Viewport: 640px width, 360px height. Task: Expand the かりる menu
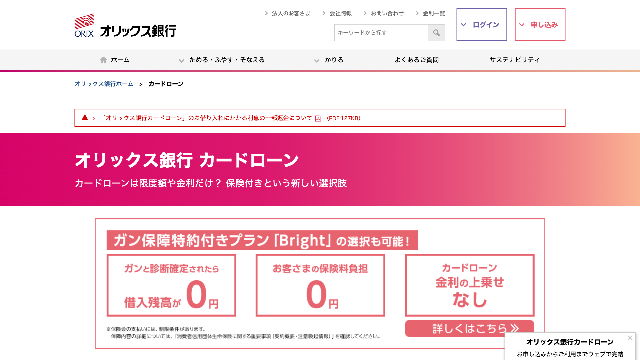pyautogui.click(x=329, y=60)
